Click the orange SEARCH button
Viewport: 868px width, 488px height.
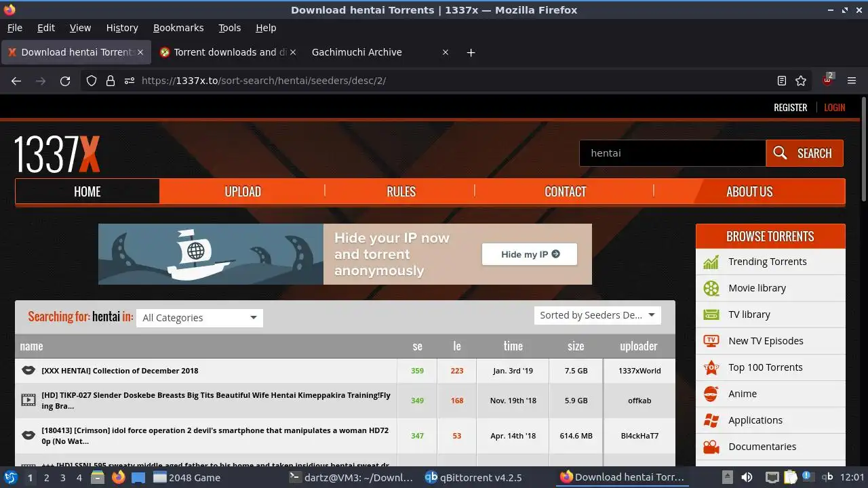805,153
